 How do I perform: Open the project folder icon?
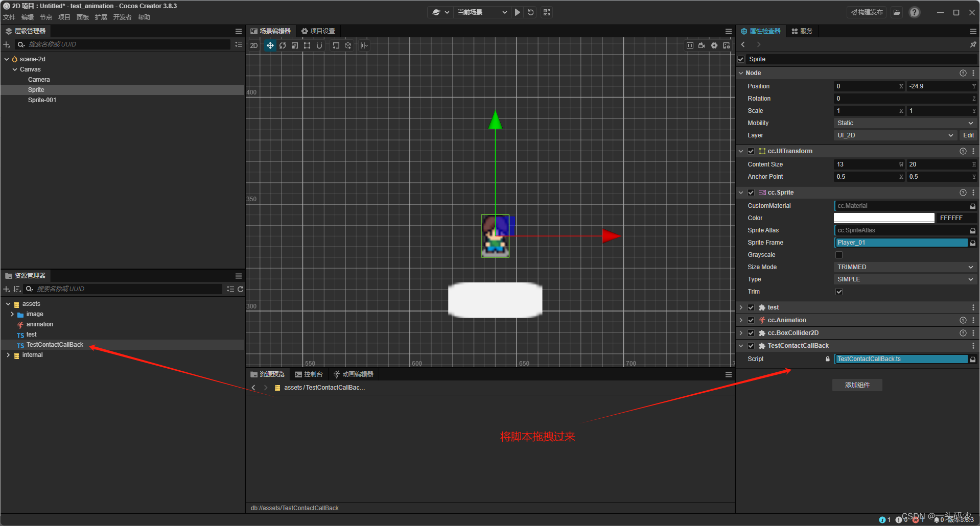click(897, 12)
